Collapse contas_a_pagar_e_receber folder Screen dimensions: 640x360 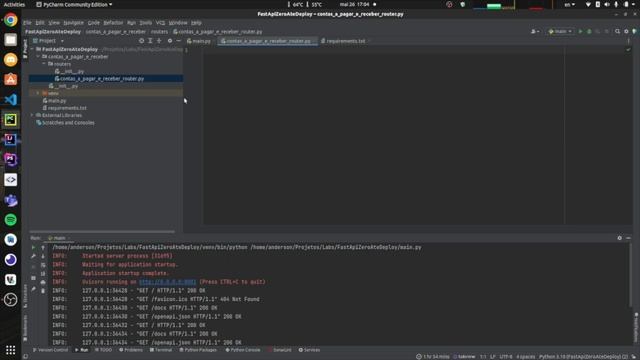click(38, 56)
